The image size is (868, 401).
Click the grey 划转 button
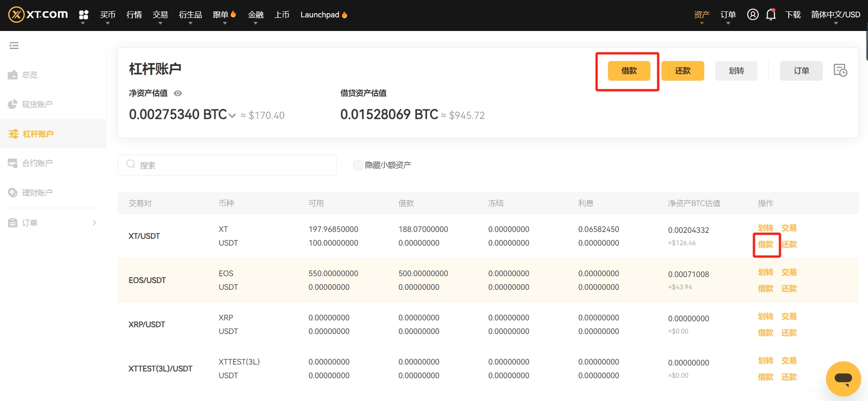pyautogui.click(x=736, y=71)
